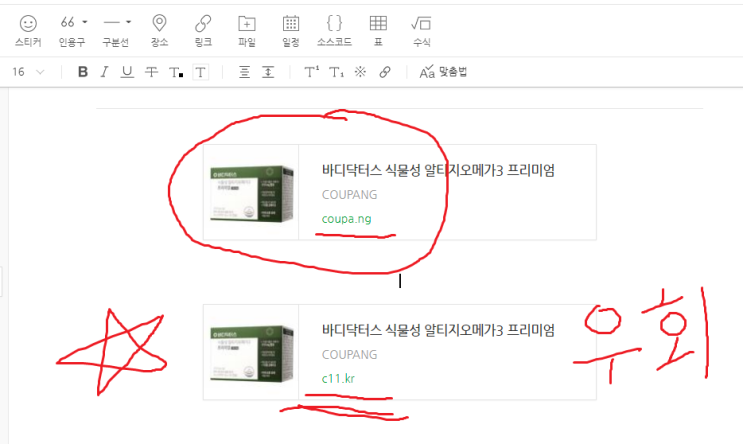Image resolution: width=743 pixels, height=444 pixels.
Task: Open the font size 16 dropdown
Action: tap(28, 72)
